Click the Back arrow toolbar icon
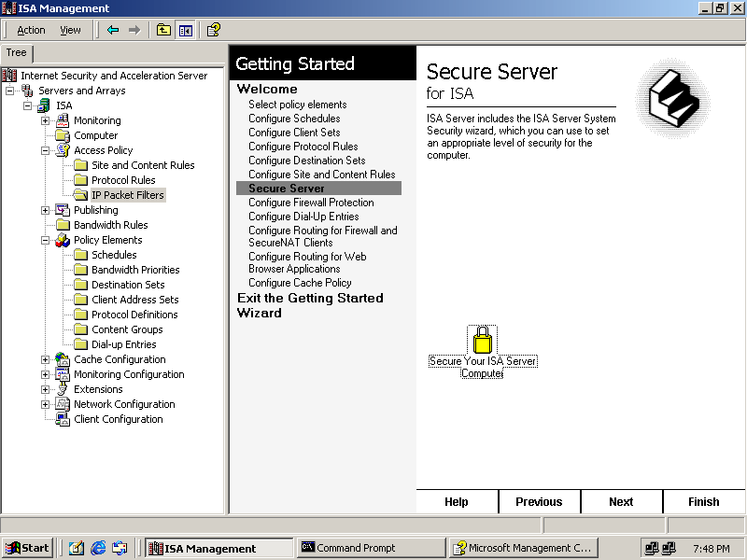Image resolution: width=747 pixels, height=560 pixels. point(113,30)
